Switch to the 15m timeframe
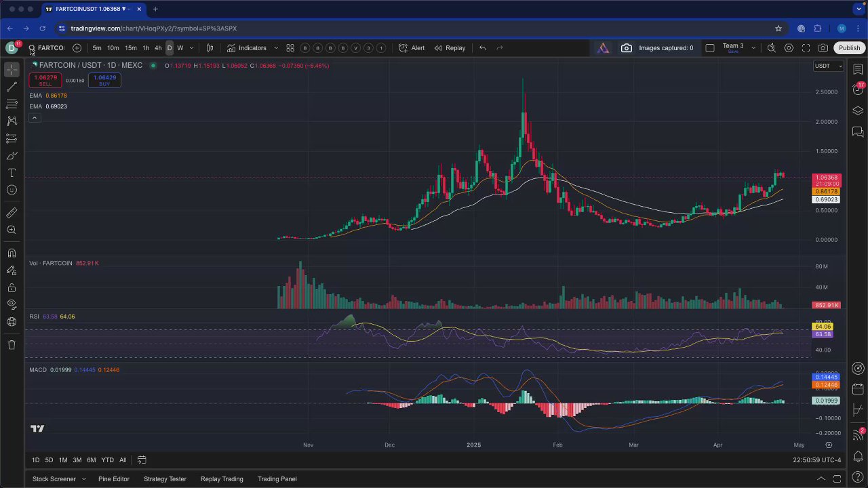The width and height of the screenshot is (868, 488). [130, 48]
